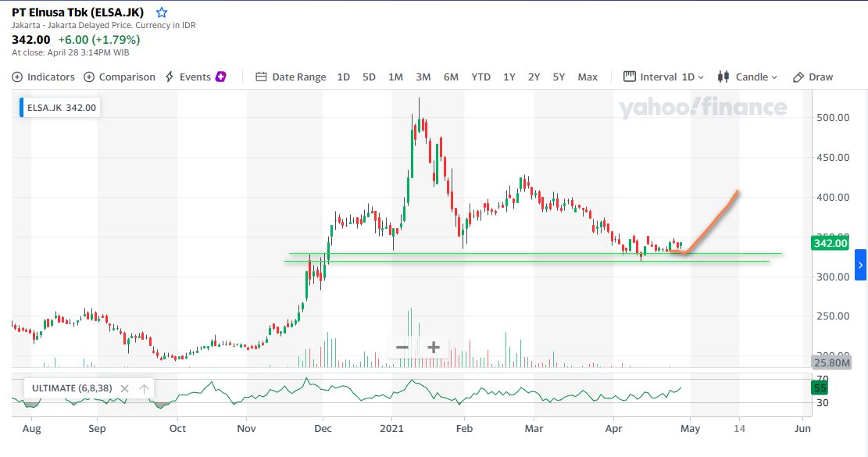Click the 342.00 current price tag
Screen dimensions: 868x457
point(830,243)
